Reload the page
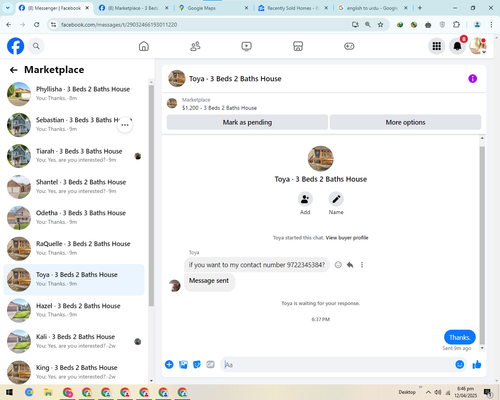The image size is (500, 400). 37,25
